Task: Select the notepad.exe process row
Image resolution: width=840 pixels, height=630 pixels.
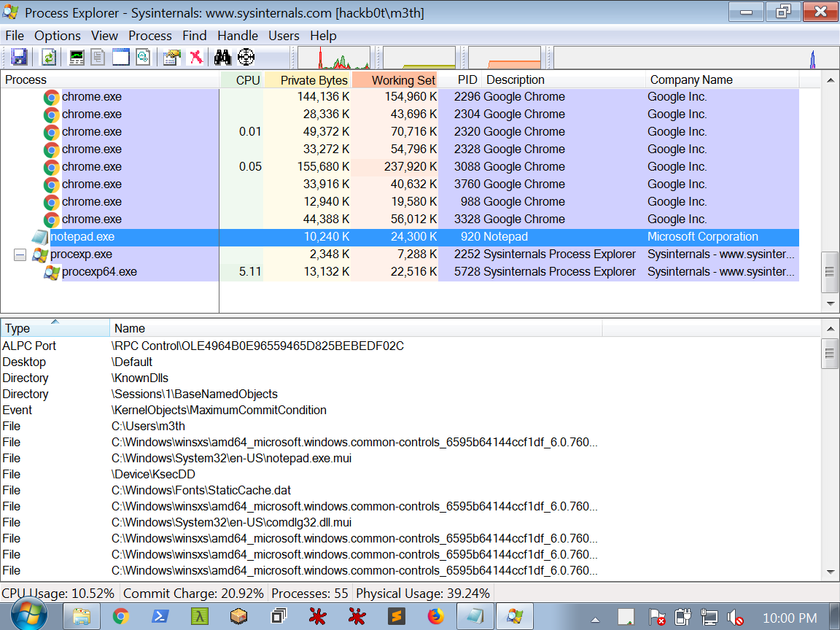Action: click(x=400, y=237)
